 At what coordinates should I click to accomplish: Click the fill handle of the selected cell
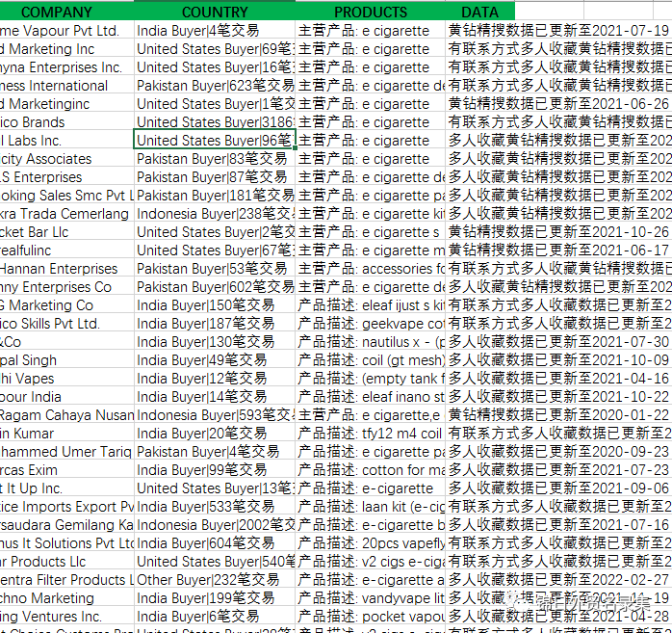pos(295,148)
